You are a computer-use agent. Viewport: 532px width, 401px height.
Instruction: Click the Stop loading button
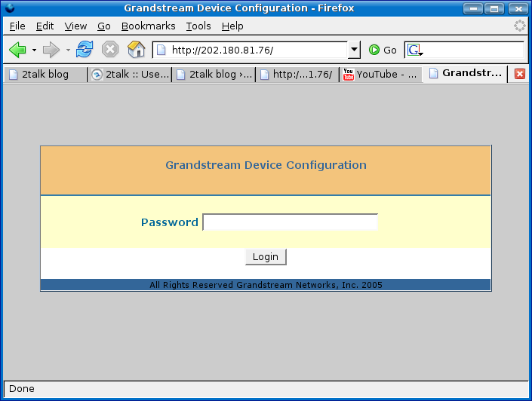110,50
